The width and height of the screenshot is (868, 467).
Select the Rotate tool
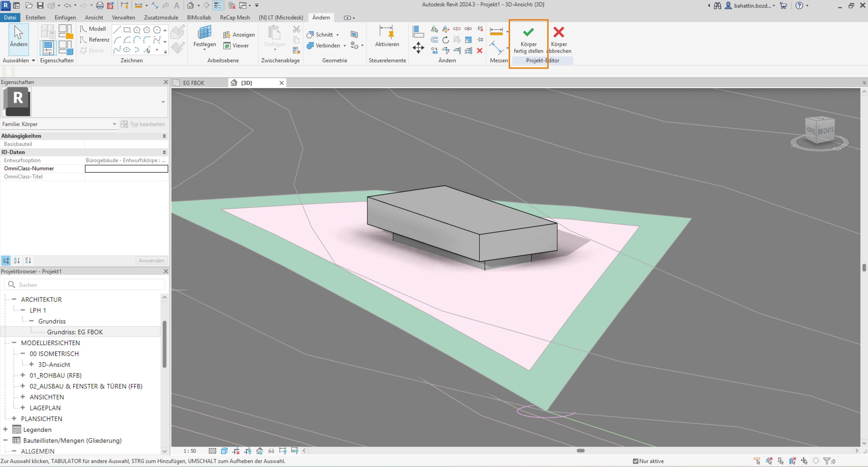click(446, 40)
